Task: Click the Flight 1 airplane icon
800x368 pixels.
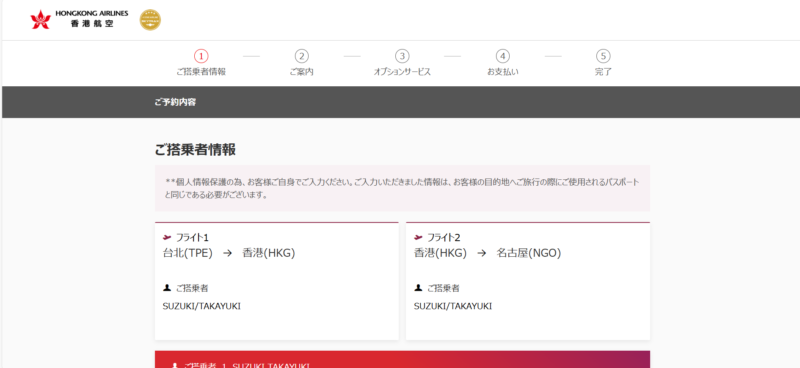Action: [166, 237]
